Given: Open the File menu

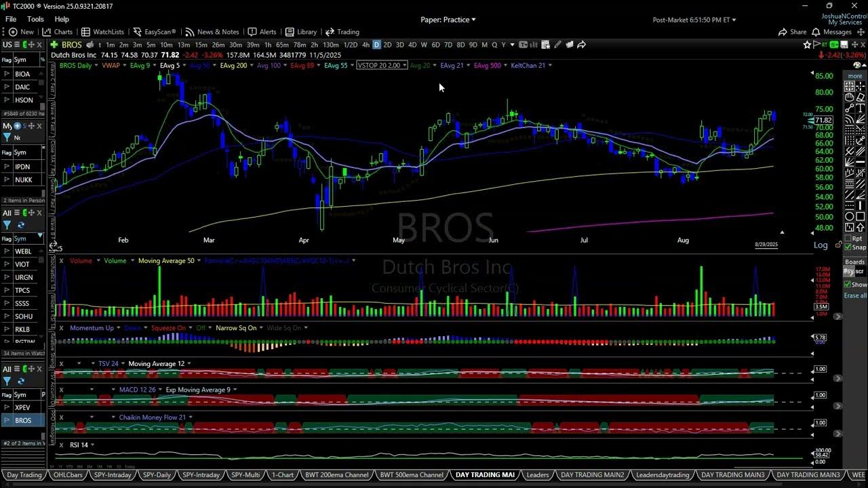Looking at the screenshot, I should 11,20.
